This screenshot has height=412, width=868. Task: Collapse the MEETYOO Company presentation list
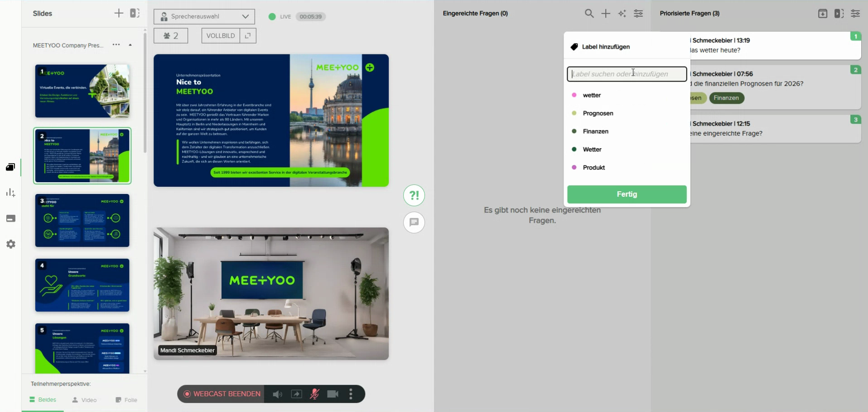point(130,45)
